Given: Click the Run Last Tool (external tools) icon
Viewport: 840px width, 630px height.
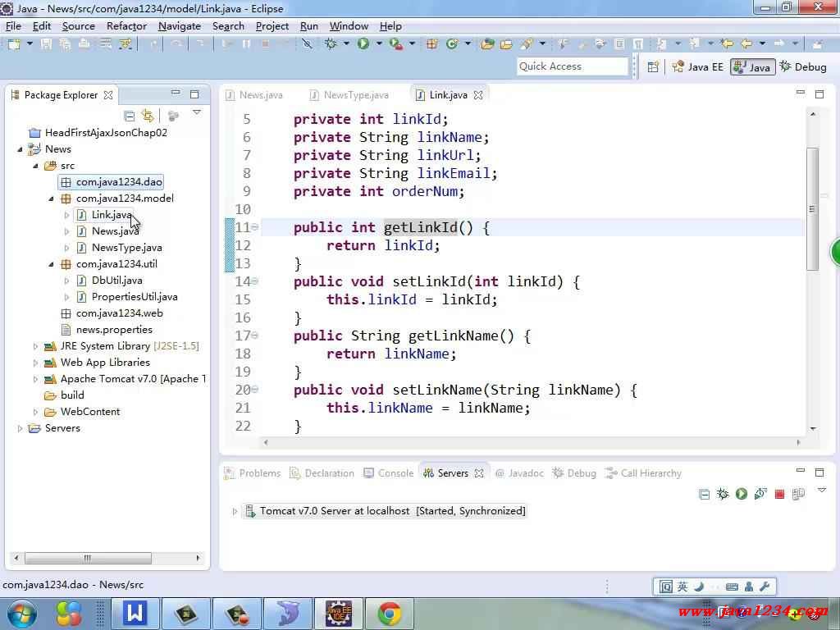Looking at the screenshot, I should pyautogui.click(x=396, y=44).
